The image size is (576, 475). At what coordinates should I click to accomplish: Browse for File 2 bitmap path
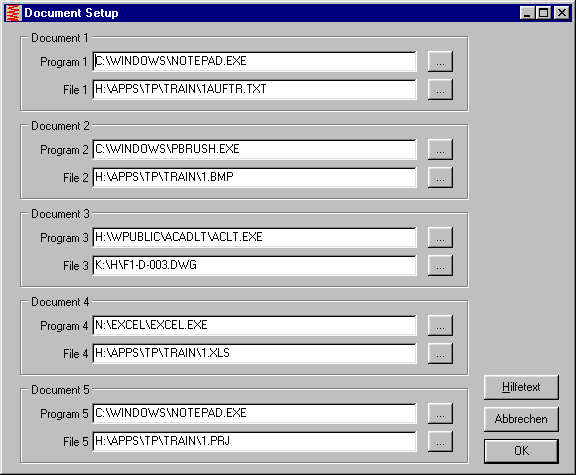[440, 177]
